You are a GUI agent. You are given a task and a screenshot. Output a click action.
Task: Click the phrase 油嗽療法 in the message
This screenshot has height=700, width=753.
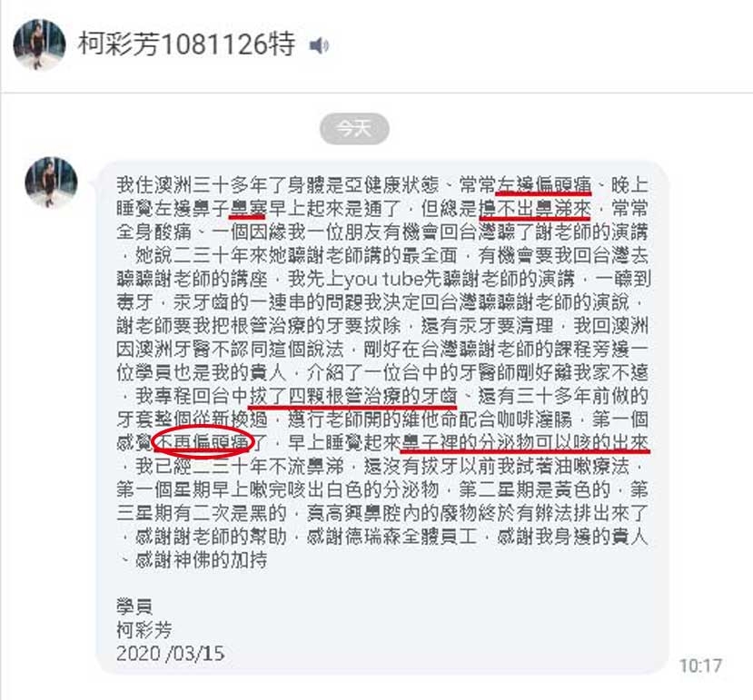[591, 466]
